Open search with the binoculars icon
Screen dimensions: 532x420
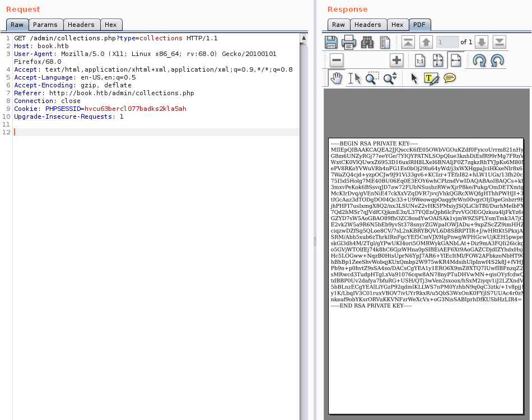click(367, 42)
